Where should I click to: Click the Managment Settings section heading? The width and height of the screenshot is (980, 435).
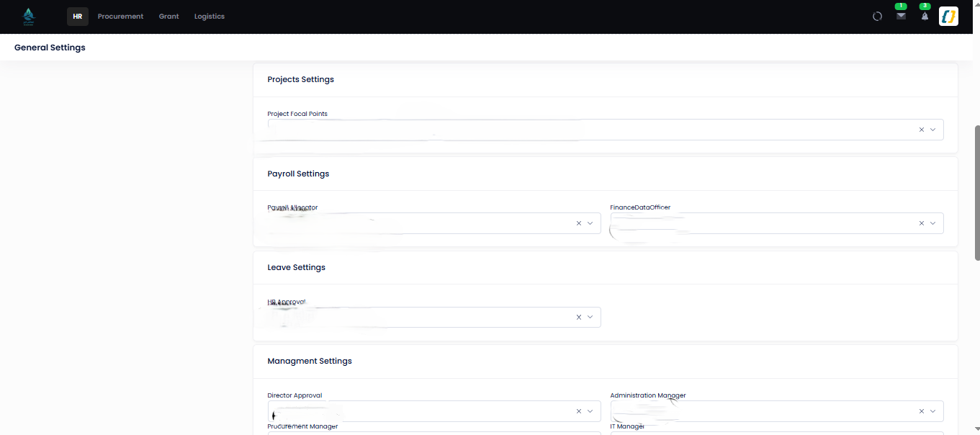tap(310, 361)
